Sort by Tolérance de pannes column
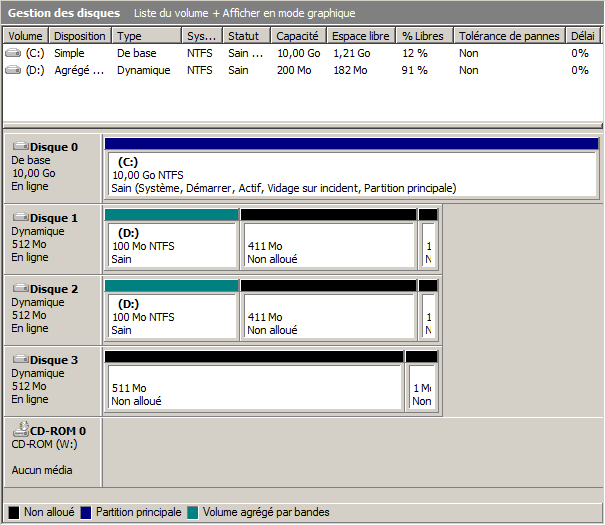Viewport: 606px width, 526px height. 510,36
